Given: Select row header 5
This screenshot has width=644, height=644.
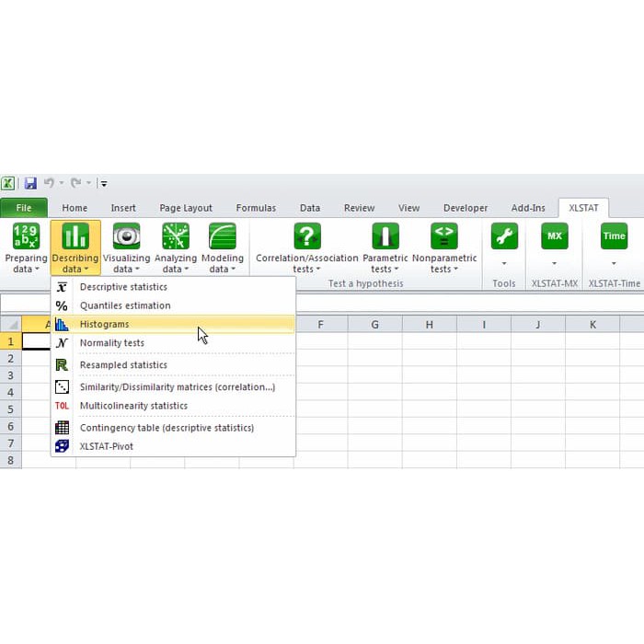Looking at the screenshot, I should [11, 409].
